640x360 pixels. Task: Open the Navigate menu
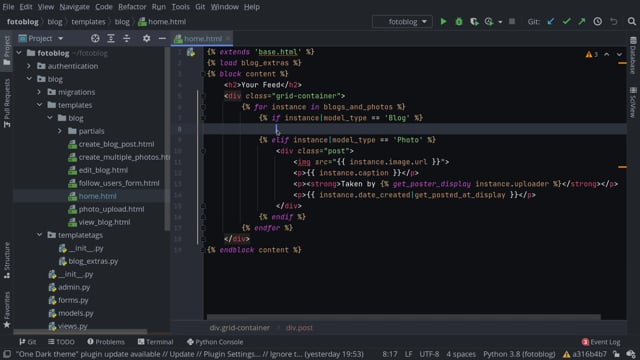click(74, 7)
